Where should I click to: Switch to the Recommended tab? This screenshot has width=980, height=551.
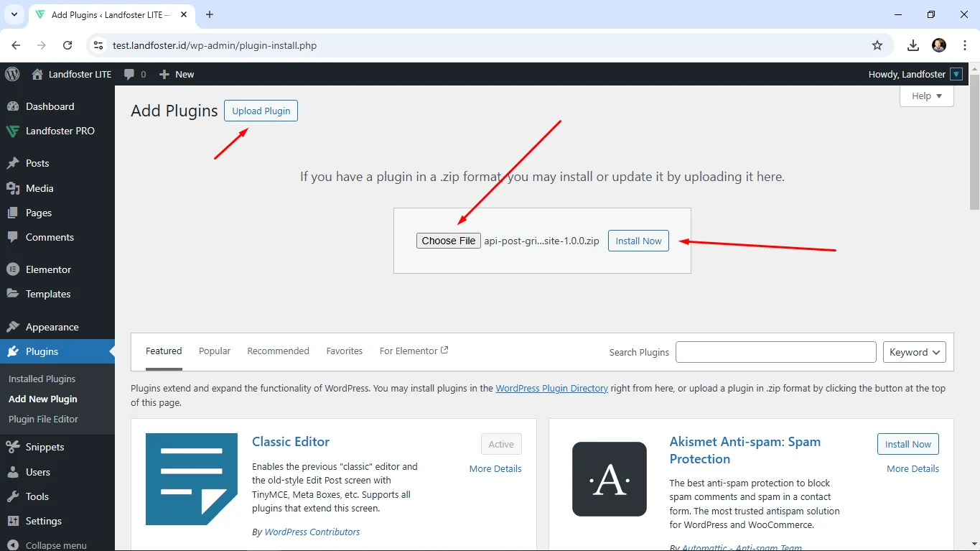click(278, 351)
